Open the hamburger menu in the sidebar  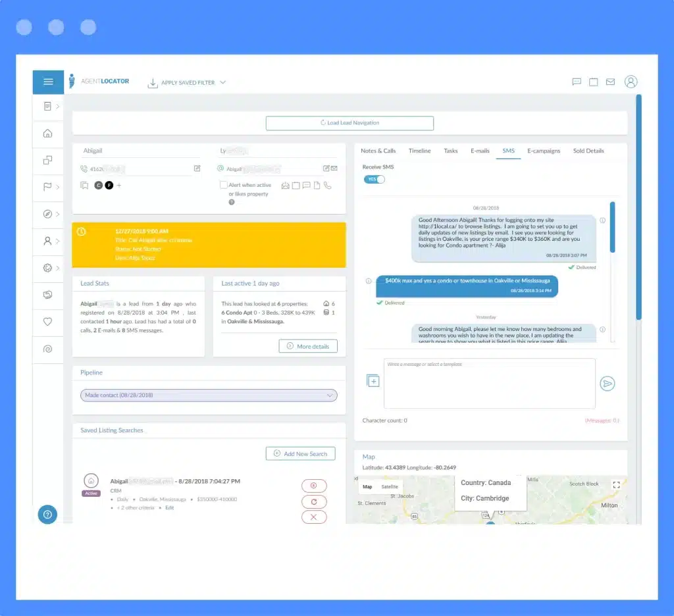point(48,82)
